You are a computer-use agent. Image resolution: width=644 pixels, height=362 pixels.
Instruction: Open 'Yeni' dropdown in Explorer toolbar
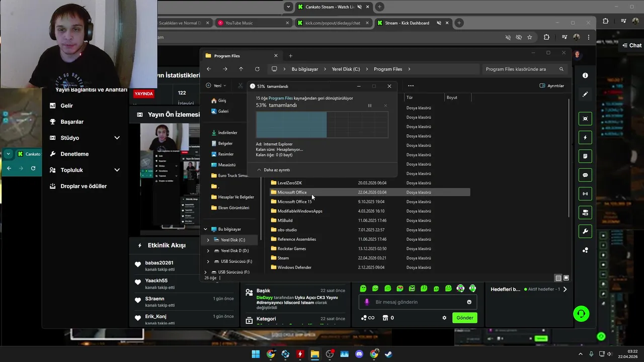(x=216, y=85)
